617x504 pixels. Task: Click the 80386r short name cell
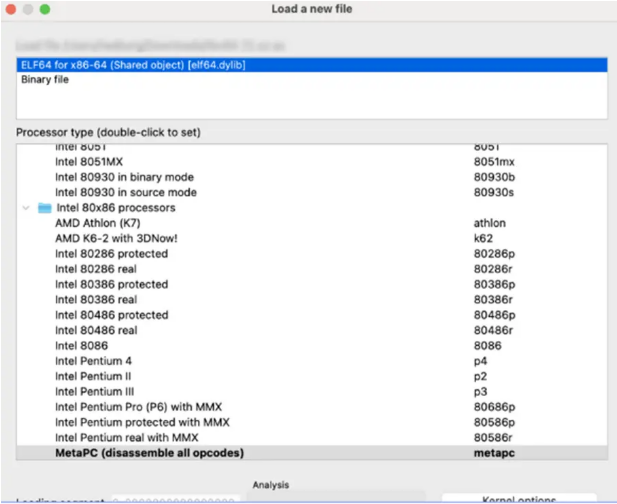pyautogui.click(x=493, y=300)
